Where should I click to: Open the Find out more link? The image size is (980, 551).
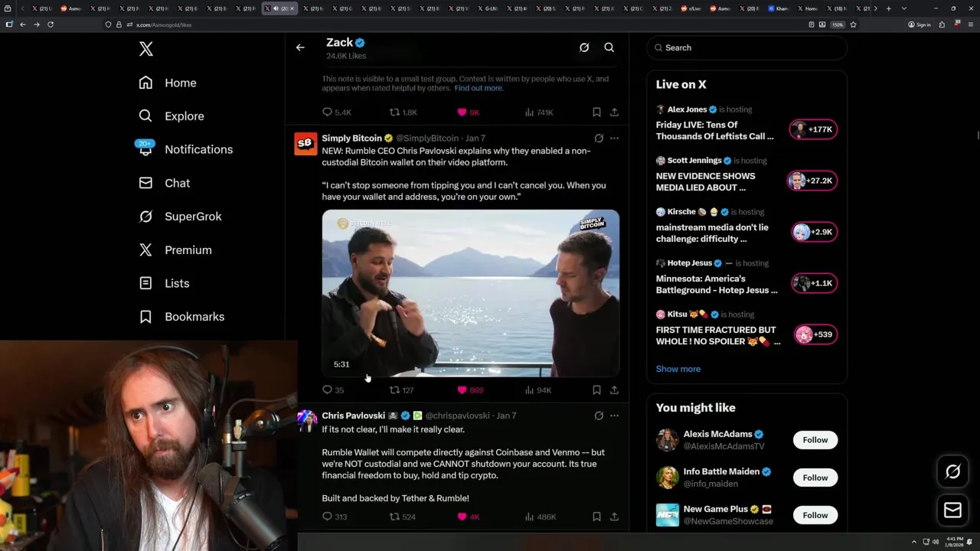tap(479, 88)
